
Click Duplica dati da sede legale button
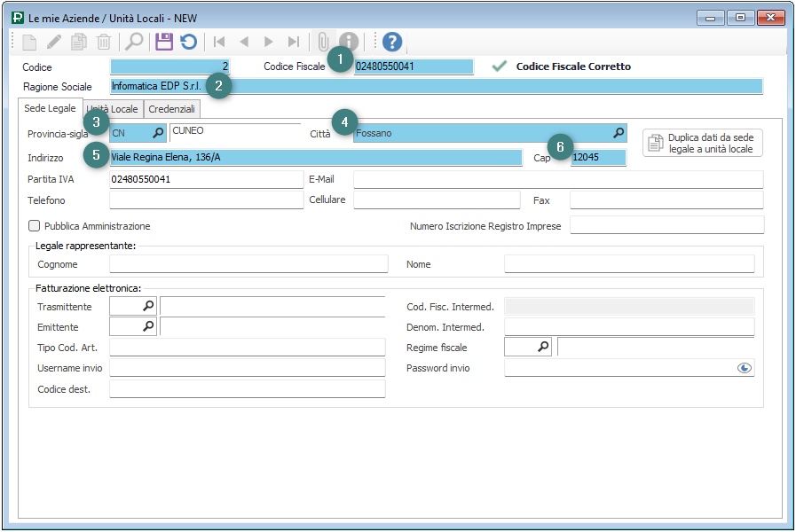pos(702,144)
